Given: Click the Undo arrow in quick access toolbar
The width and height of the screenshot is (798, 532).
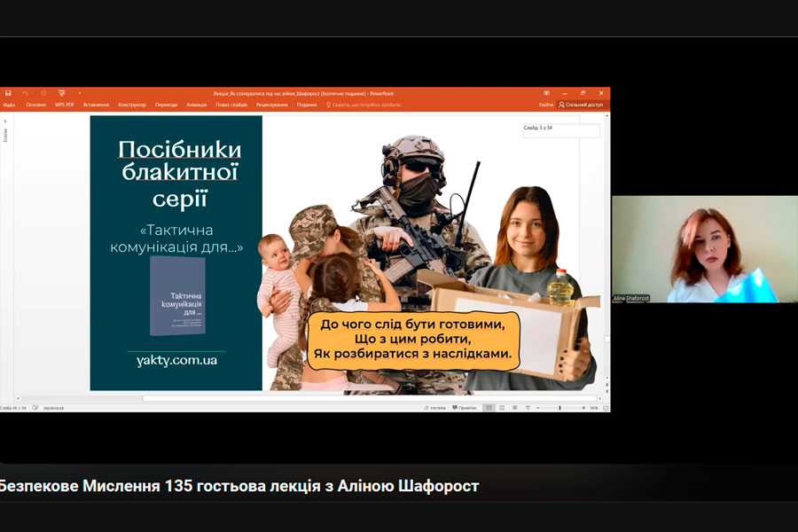Looking at the screenshot, I should tap(25, 93).
